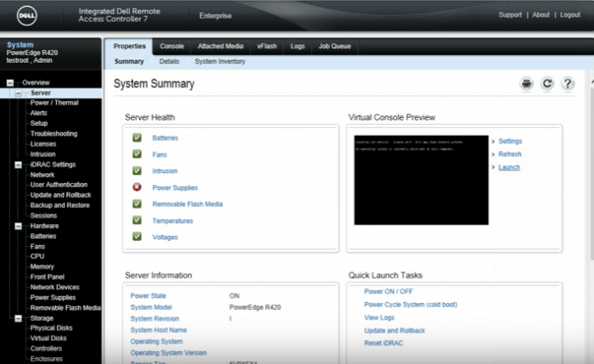Open the Temperatures health link

(172, 221)
